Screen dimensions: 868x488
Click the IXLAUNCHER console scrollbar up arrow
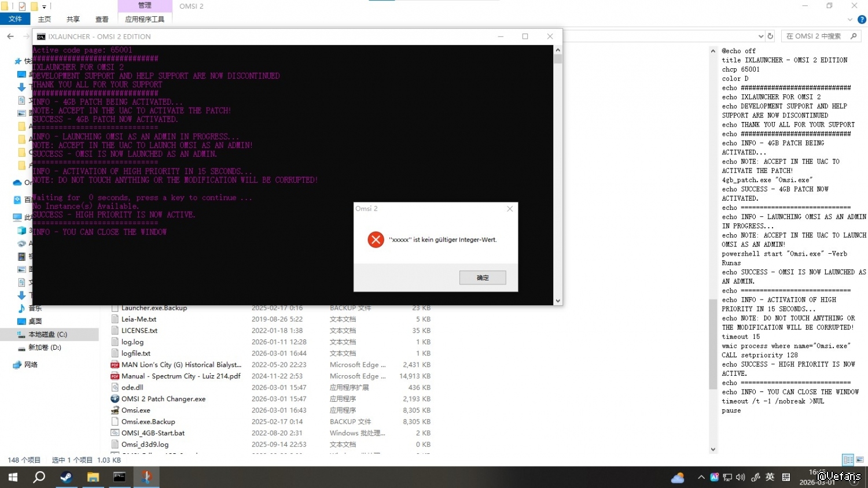(558, 49)
